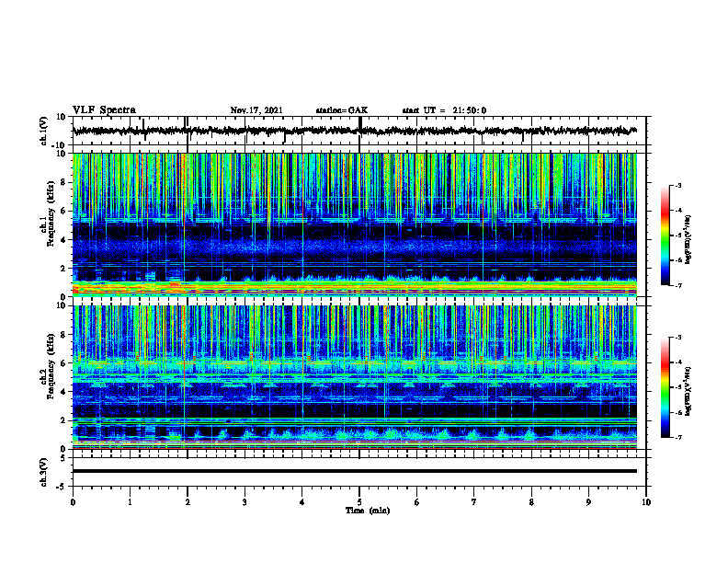The height and width of the screenshot is (563, 728).
Task: Click the ch.2 colorbar "-7" tick label
Action: point(678,438)
